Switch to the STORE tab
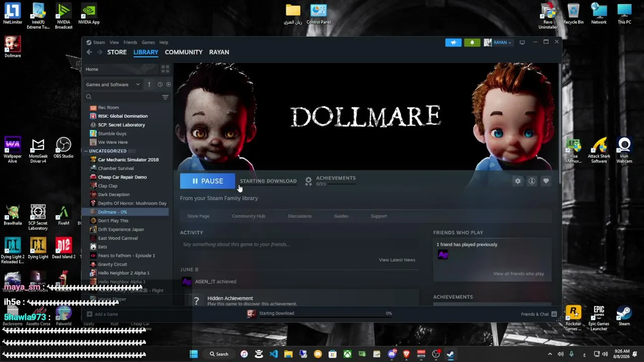This screenshot has width=644, height=362. [x=117, y=52]
